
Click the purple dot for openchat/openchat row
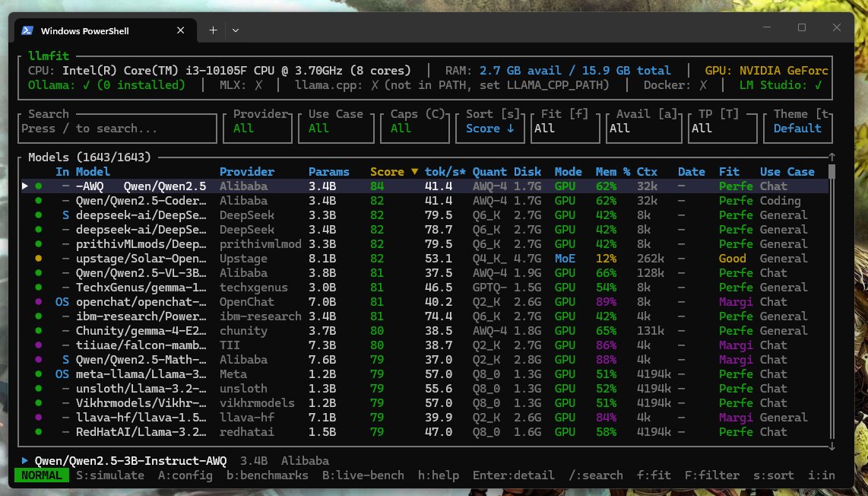[x=38, y=301]
